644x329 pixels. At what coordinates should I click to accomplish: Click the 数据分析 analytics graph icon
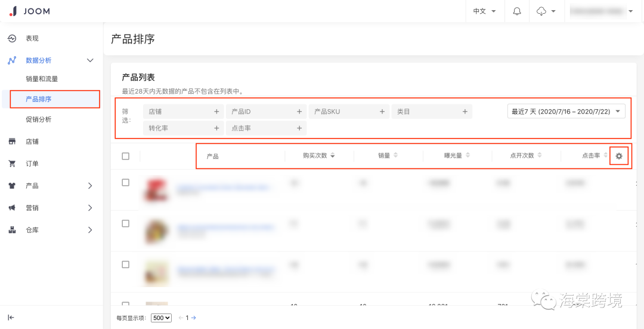click(12, 60)
